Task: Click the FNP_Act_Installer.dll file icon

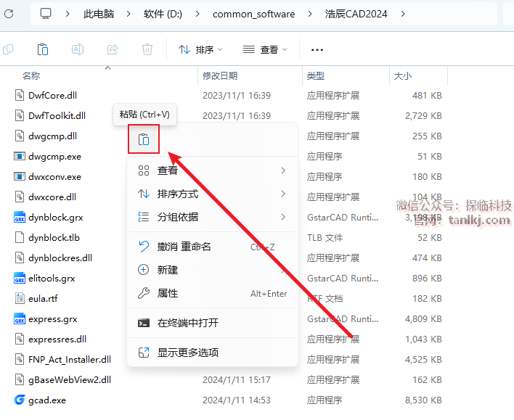Action: (20, 359)
